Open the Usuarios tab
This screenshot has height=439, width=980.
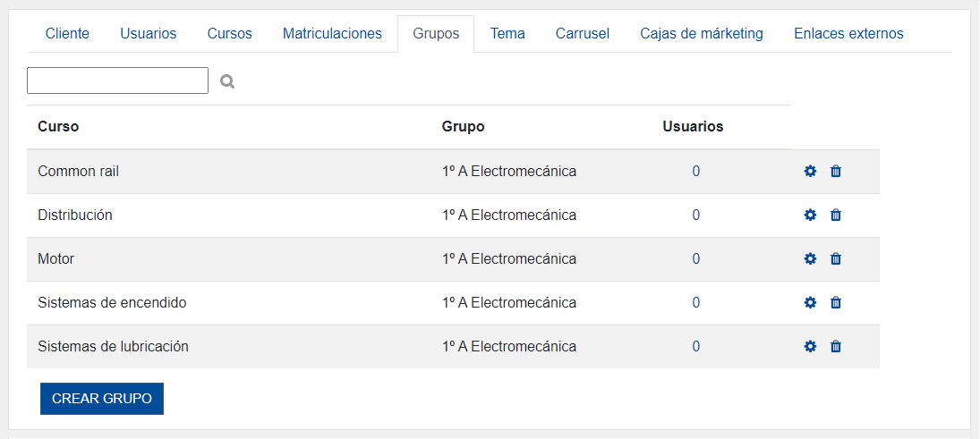coord(149,34)
